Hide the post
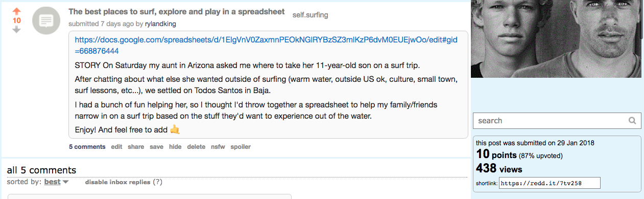This screenshot has height=199, width=644. [175, 147]
